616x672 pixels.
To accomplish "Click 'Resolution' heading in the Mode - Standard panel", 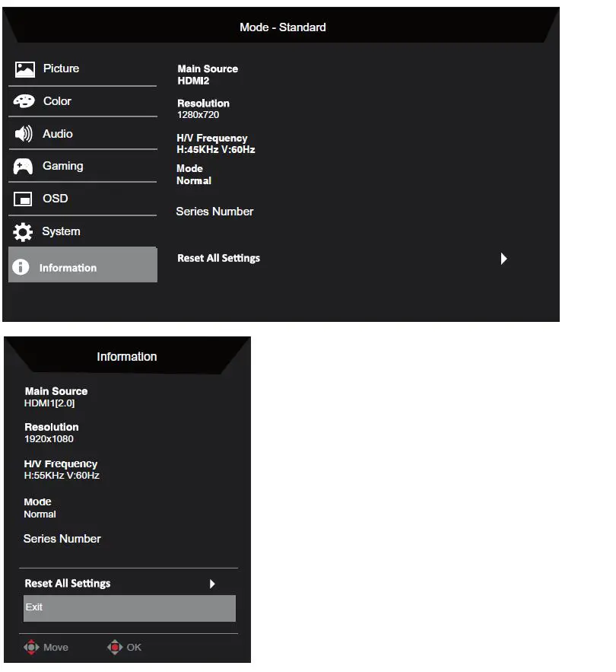I will 204,104.
